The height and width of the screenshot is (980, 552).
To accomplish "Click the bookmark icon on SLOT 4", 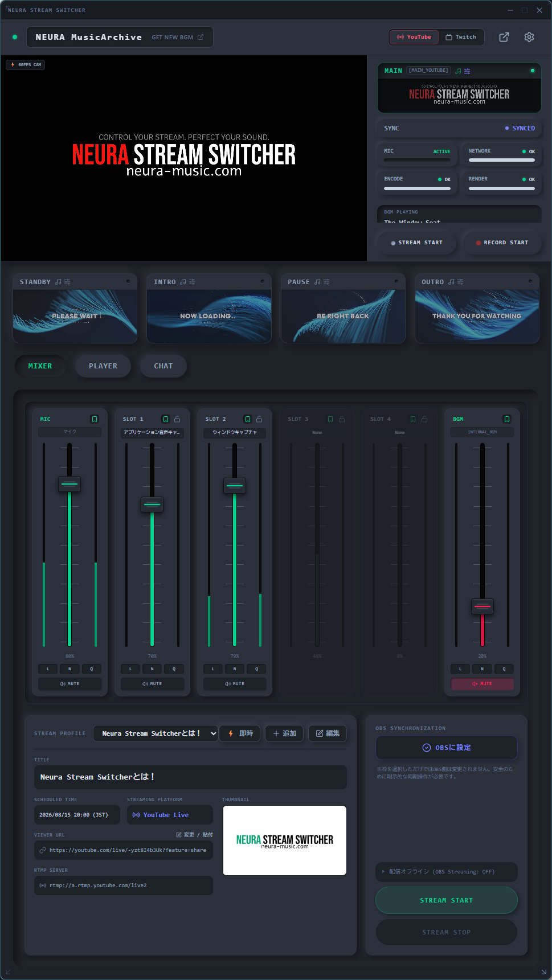I will (413, 419).
